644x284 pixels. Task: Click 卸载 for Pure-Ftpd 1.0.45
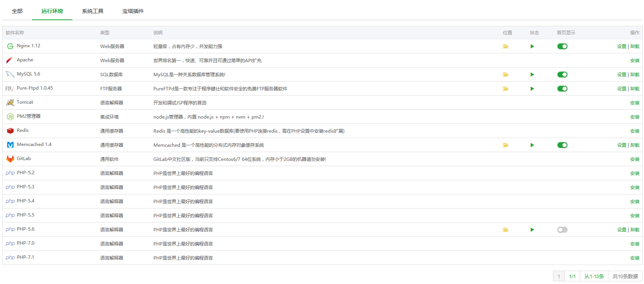tap(635, 89)
